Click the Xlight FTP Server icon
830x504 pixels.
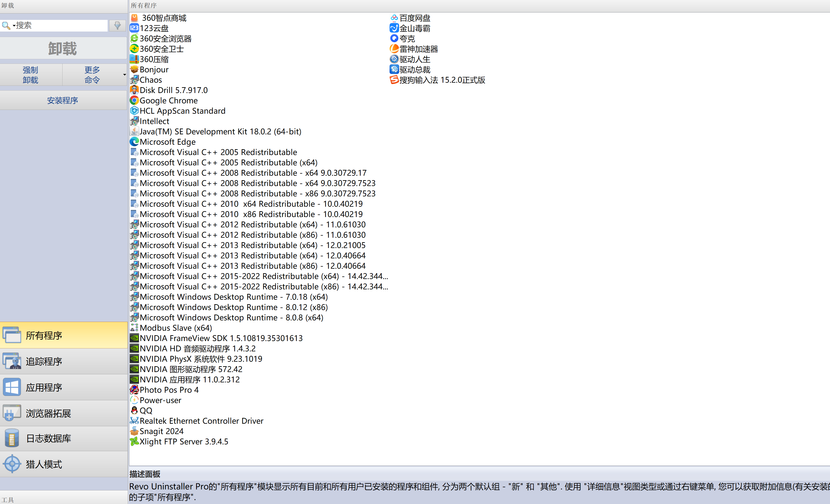click(x=134, y=441)
